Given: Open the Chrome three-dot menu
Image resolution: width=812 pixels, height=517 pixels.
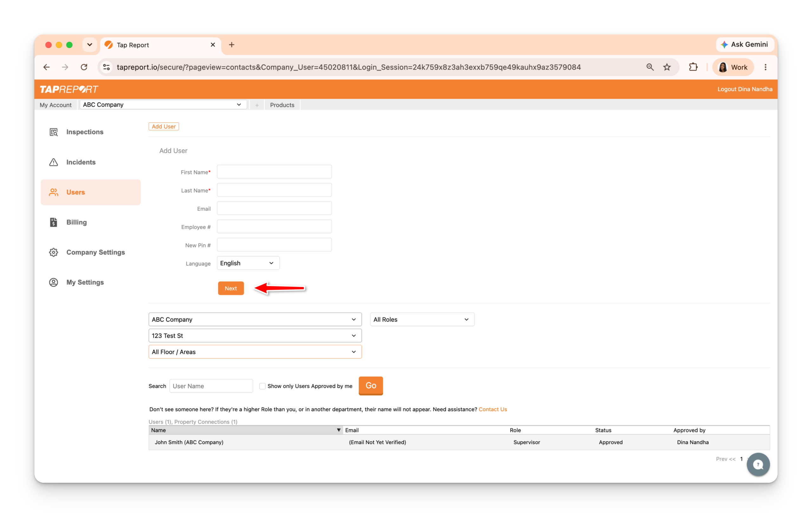Looking at the screenshot, I should tap(765, 67).
